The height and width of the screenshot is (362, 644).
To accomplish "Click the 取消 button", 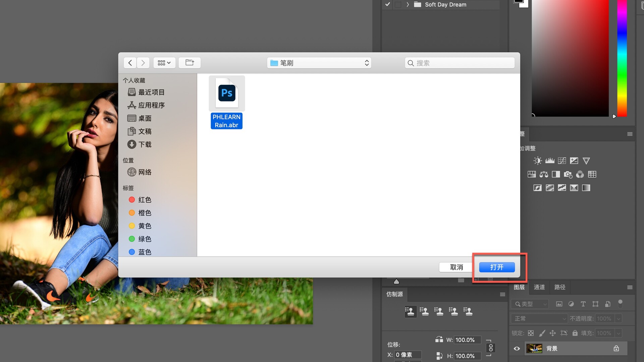I will pos(457,267).
